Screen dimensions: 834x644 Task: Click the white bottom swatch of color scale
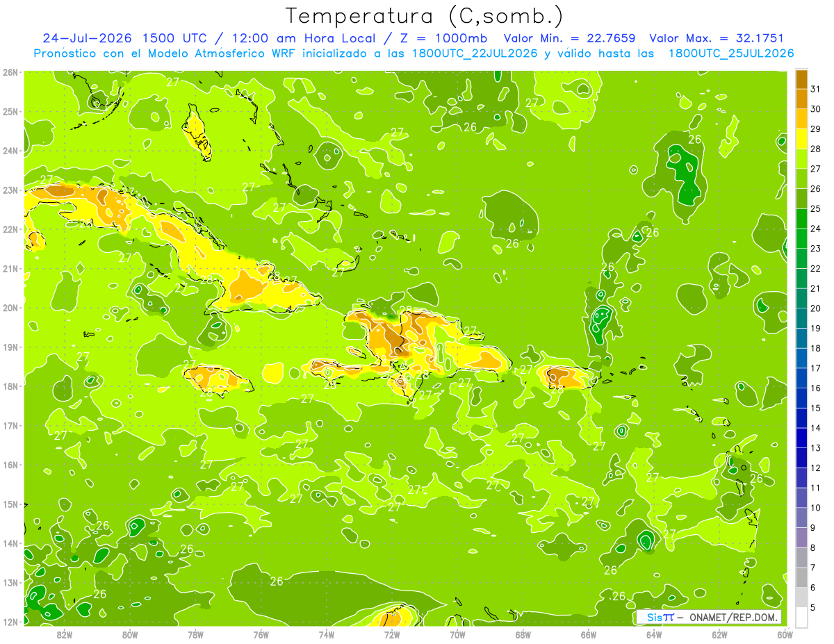tap(801, 617)
